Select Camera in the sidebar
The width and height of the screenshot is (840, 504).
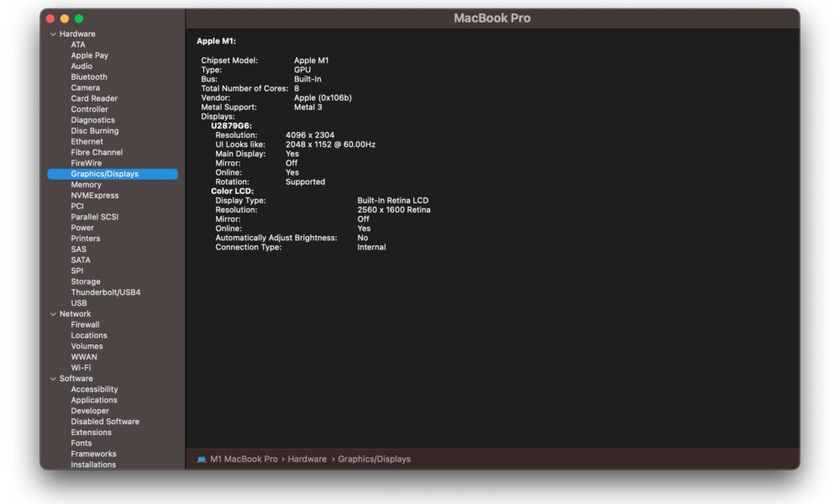[85, 87]
